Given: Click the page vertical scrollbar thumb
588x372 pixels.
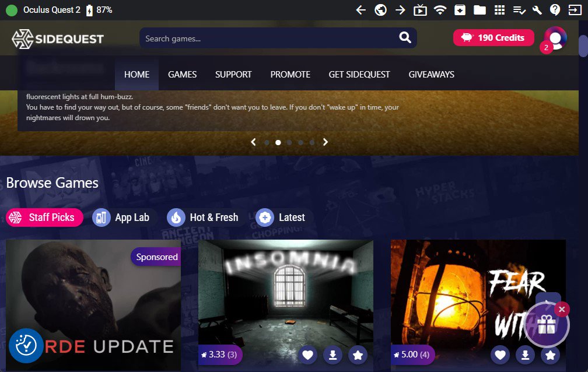Looking at the screenshot, I should (x=583, y=45).
